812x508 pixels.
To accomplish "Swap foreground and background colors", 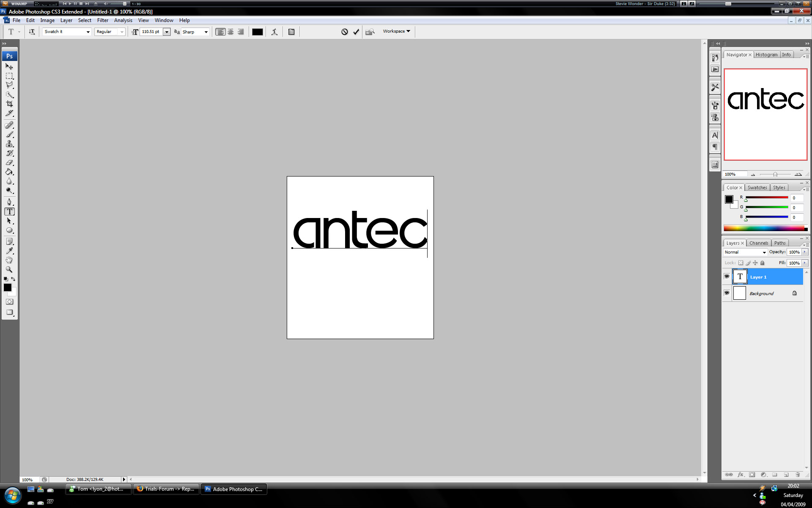I will [x=13, y=279].
